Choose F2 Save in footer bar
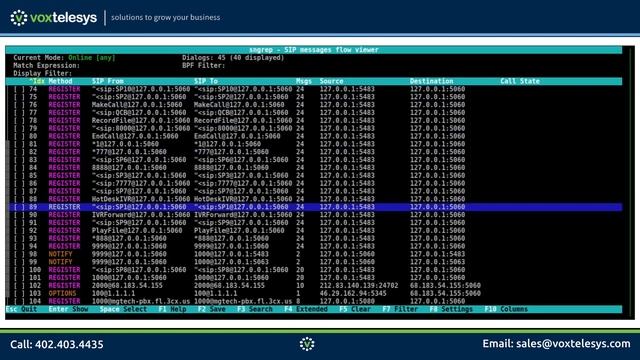 [211, 309]
